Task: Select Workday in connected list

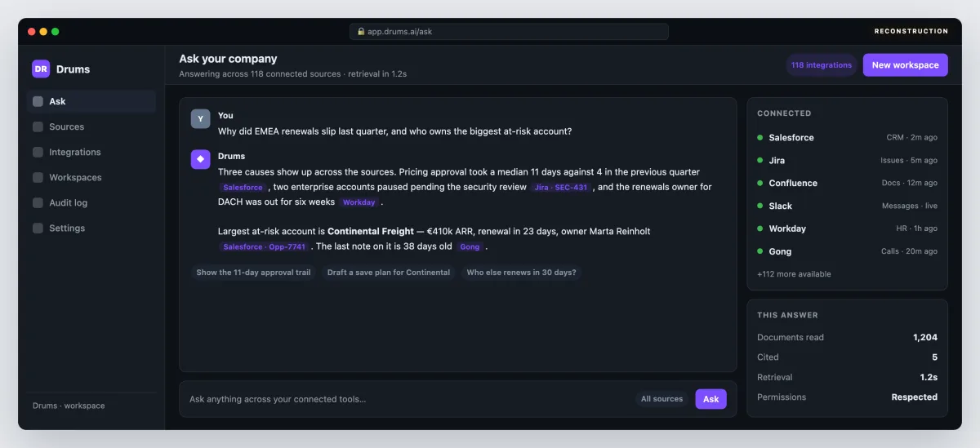Action: pyautogui.click(x=847, y=229)
